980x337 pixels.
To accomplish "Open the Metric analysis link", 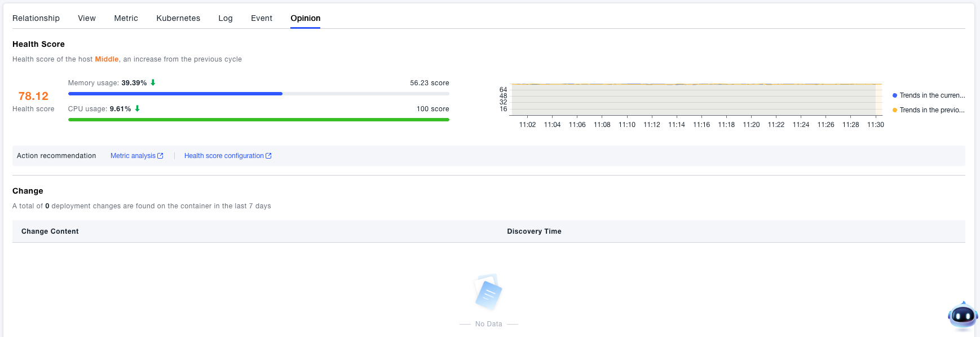I will (x=133, y=156).
